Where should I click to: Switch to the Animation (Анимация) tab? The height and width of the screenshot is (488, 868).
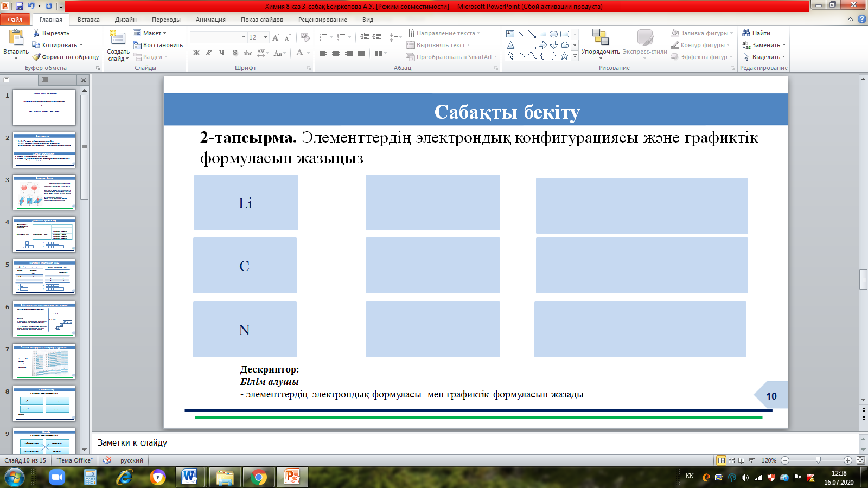210,20
